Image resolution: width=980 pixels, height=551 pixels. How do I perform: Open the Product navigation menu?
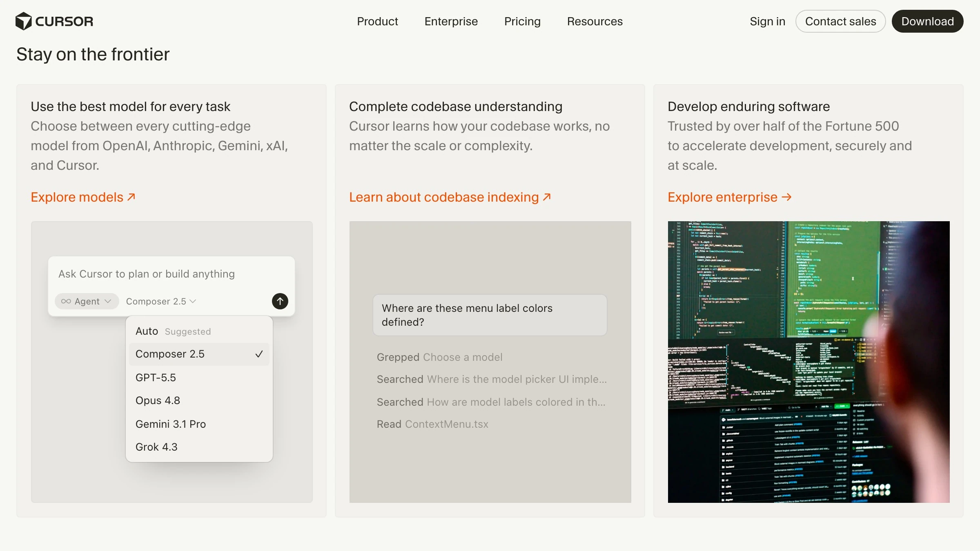(377, 21)
